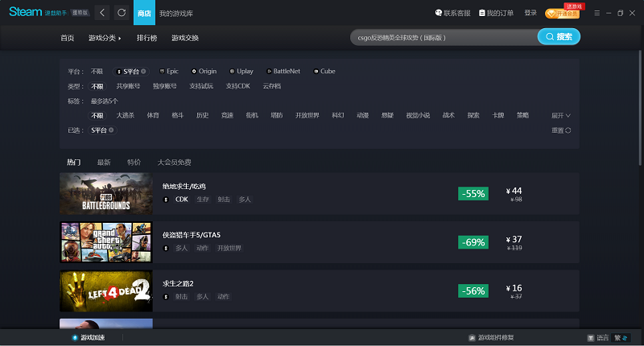Filter by BattleNet platform
This screenshot has height=346, width=644.
click(x=283, y=72)
